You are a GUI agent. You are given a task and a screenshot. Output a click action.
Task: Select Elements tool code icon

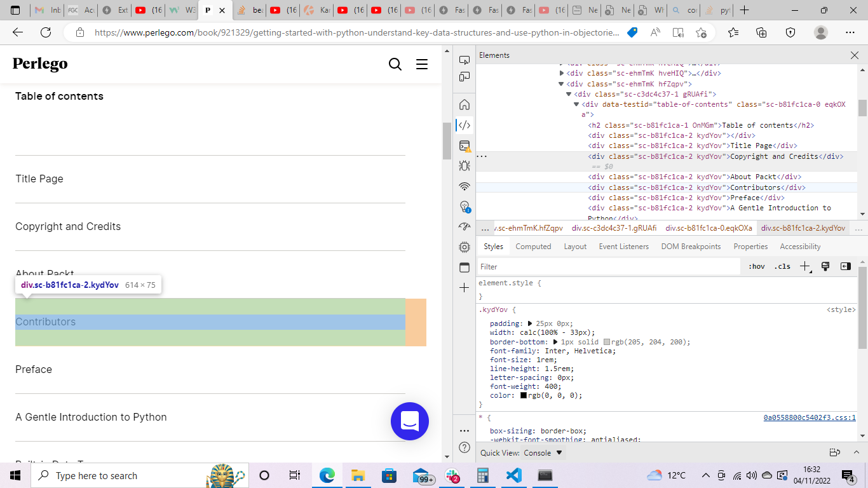coord(465,125)
